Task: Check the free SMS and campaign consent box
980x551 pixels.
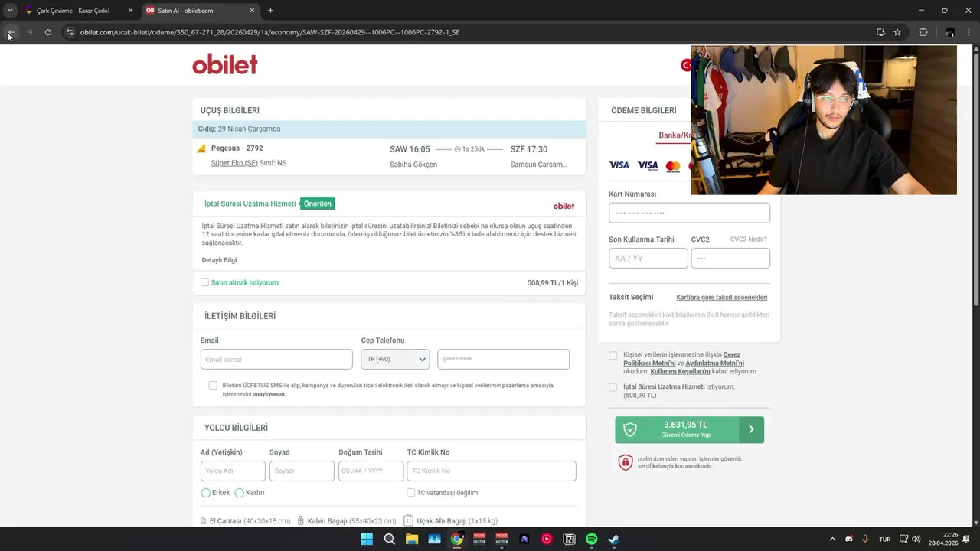Action: click(213, 385)
